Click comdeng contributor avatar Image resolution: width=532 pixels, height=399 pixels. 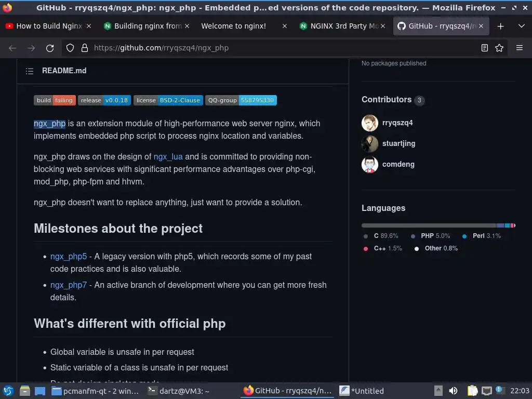click(x=370, y=165)
